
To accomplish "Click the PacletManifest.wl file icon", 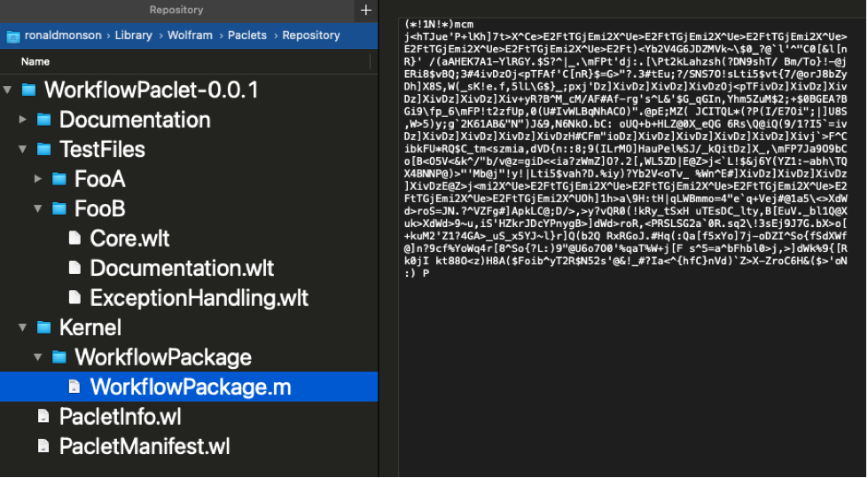I will (x=44, y=446).
